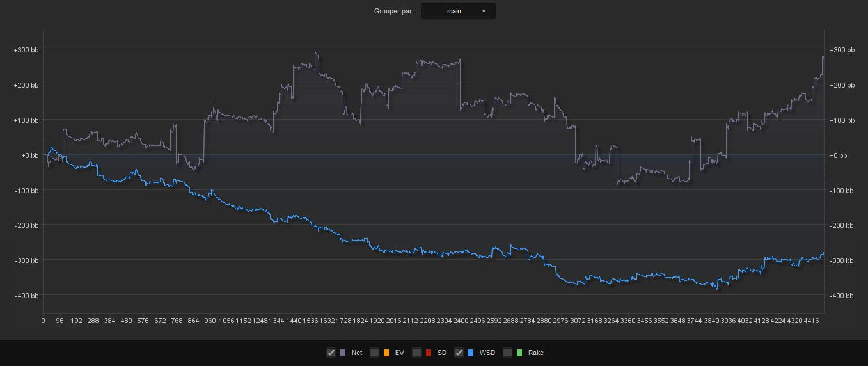Click the left '+300 bb' axis label
The width and height of the screenshot is (868, 366).
click(x=26, y=50)
